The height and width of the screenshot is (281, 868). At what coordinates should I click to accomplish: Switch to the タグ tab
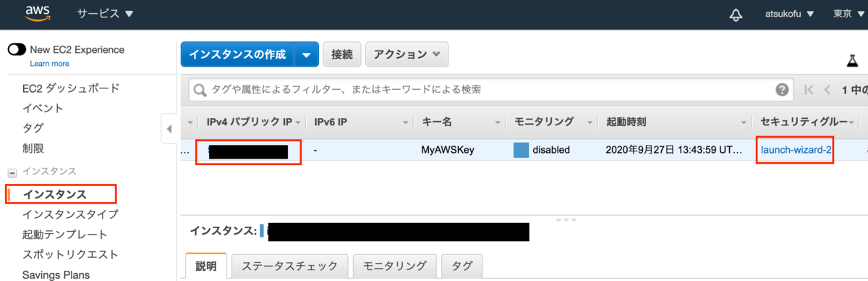[x=462, y=266]
